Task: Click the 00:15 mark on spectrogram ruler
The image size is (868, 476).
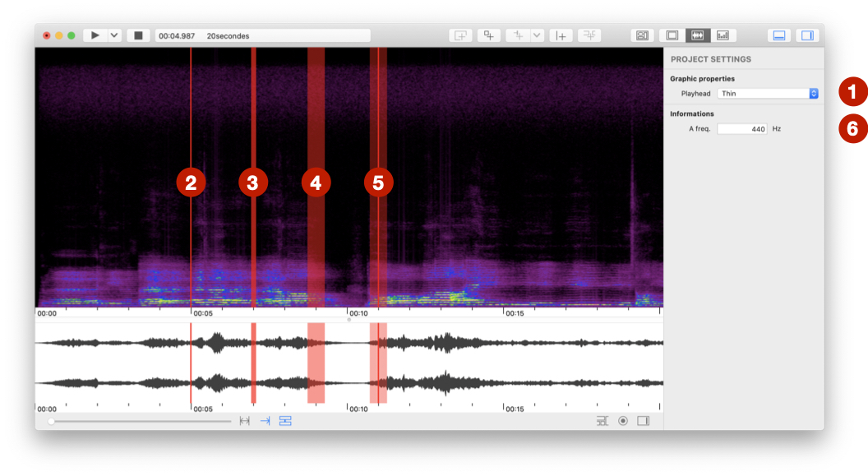Action: click(x=515, y=313)
